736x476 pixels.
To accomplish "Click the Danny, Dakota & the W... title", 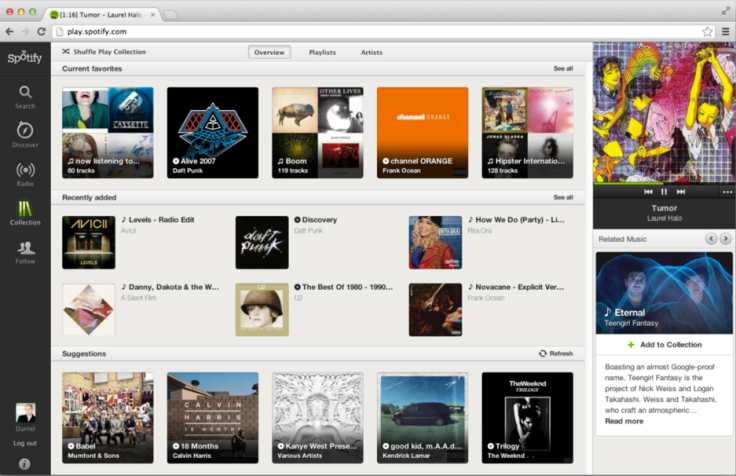I will click(174, 287).
